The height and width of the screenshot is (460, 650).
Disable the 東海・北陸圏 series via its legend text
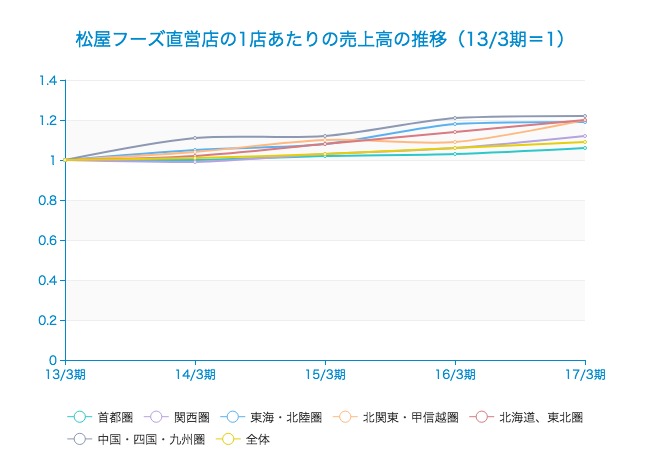click(286, 416)
